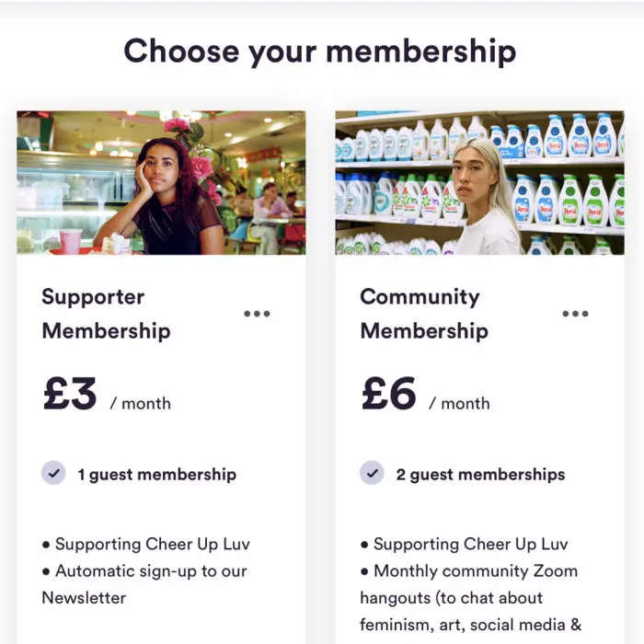Click the Supporter Membership title
The height and width of the screenshot is (644, 644).
[106, 314]
